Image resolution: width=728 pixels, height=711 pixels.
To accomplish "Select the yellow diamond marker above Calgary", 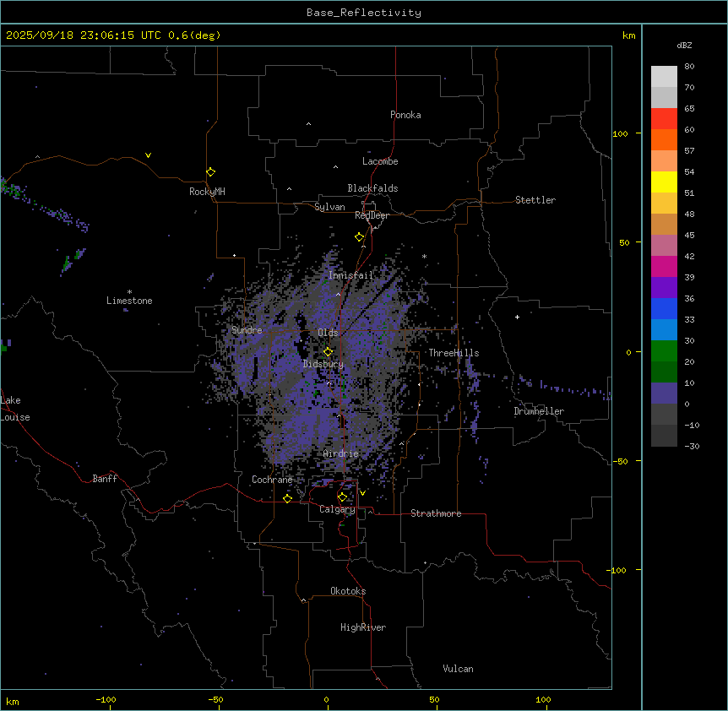I will pyautogui.click(x=342, y=497).
